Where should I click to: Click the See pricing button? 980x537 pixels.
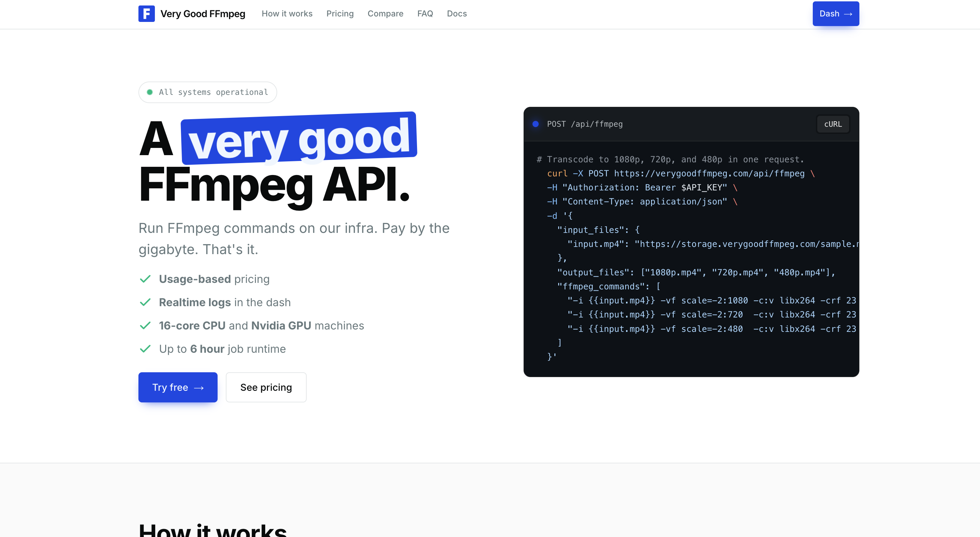coord(266,387)
